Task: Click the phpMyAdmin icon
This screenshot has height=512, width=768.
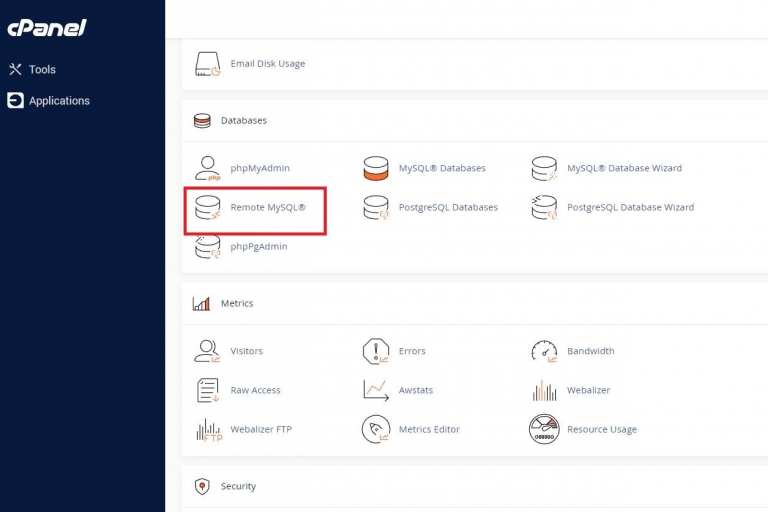Action: (x=208, y=169)
